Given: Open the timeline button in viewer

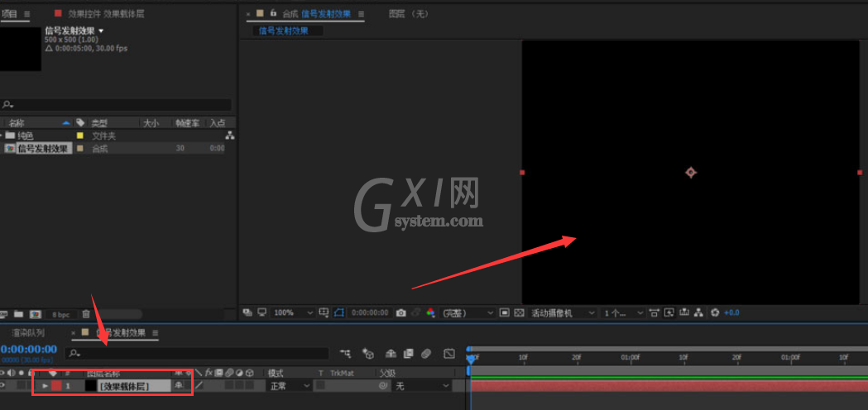Looking at the screenshot, I should [684, 312].
